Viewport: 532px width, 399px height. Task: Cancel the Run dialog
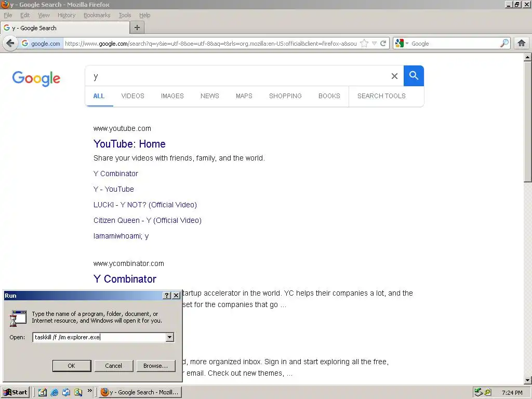click(x=114, y=366)
